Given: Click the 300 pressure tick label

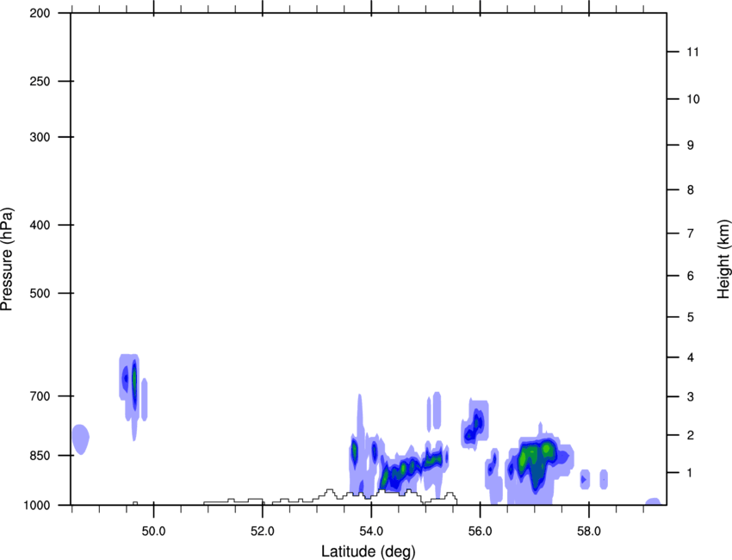Looking at the screenshot, I should [x=40, y=137].
